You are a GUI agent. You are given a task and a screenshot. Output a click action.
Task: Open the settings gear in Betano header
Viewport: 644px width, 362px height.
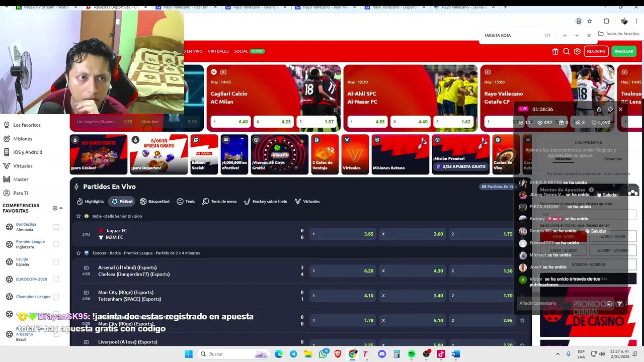(x=577, y=51)
